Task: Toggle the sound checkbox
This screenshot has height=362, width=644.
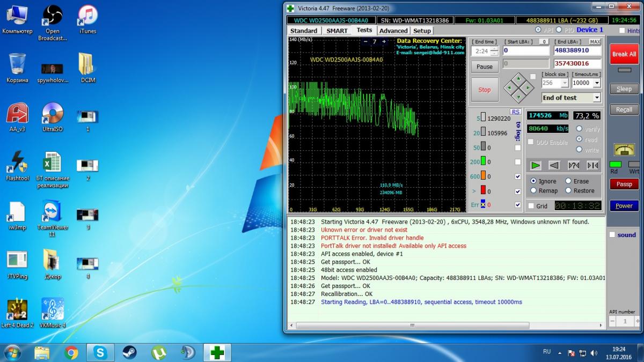Action: 612,234
